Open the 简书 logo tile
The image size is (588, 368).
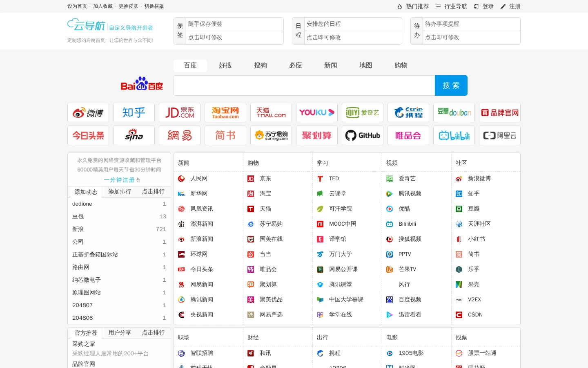point(225,135)
